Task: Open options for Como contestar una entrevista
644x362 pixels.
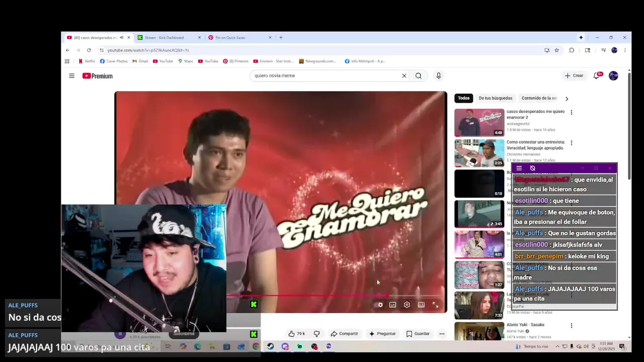Action: pyautogui.click(x=571, y=143)
